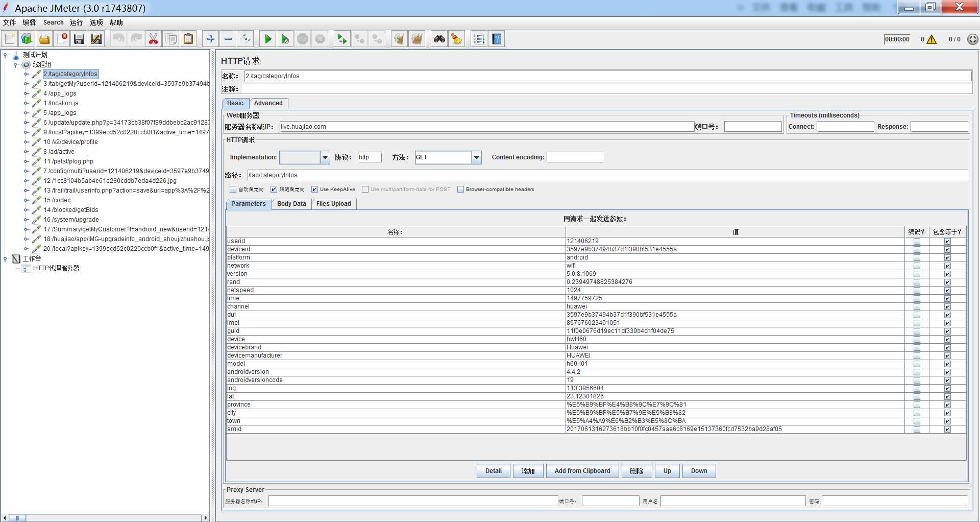Click the Detail button
The height and width of the screenshot is (522, 980).
click(x=494, y=471)
